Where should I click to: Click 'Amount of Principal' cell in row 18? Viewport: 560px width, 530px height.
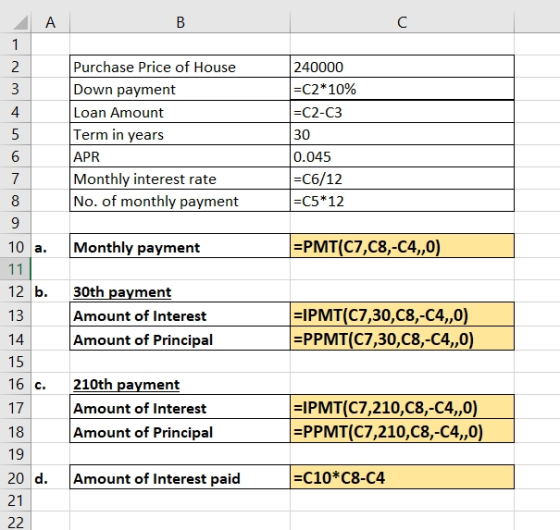180,431
